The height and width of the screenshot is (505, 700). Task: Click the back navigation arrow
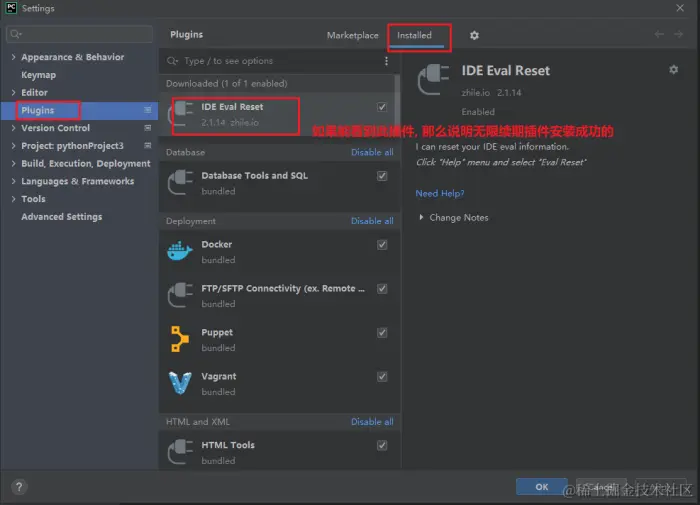coord(659,34)
